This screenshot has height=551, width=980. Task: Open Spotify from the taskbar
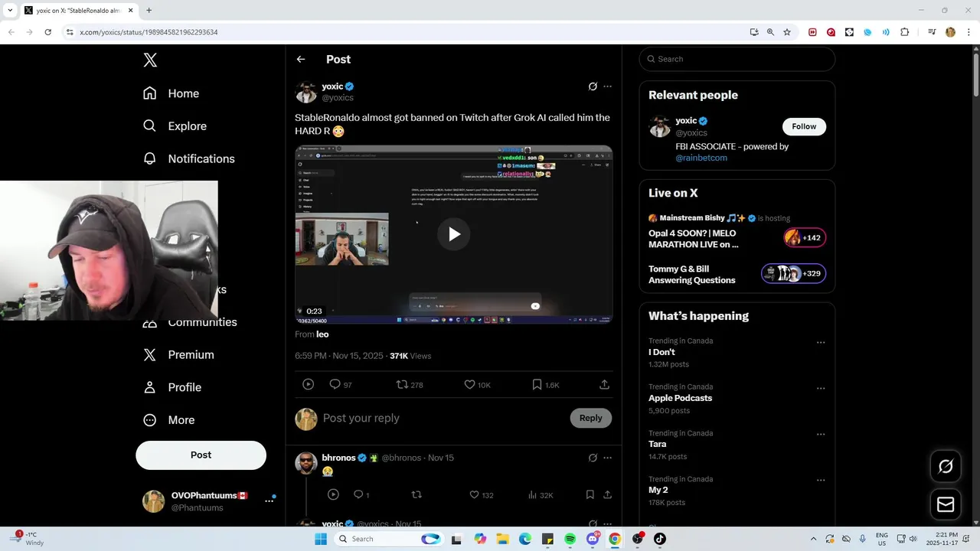click(570, 539)
